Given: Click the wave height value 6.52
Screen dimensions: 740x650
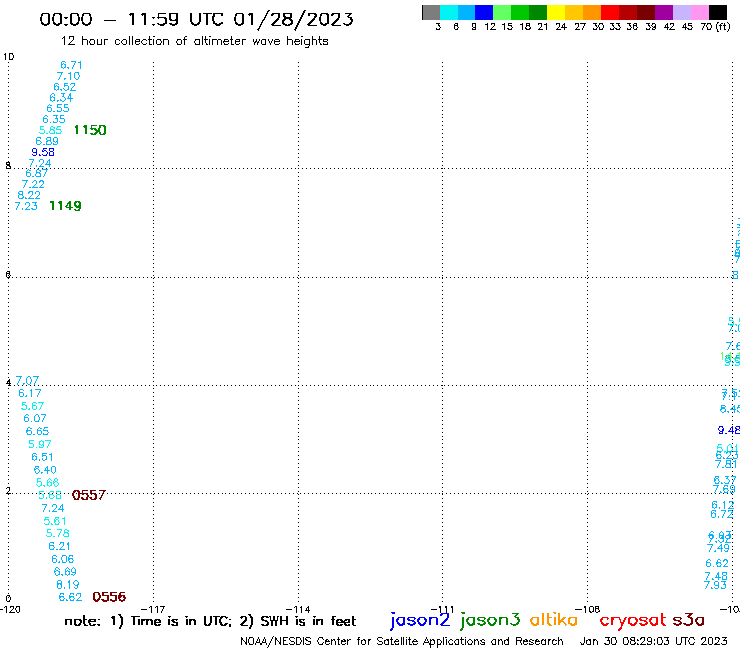Looking at the screenshot, I should [65, 87].
